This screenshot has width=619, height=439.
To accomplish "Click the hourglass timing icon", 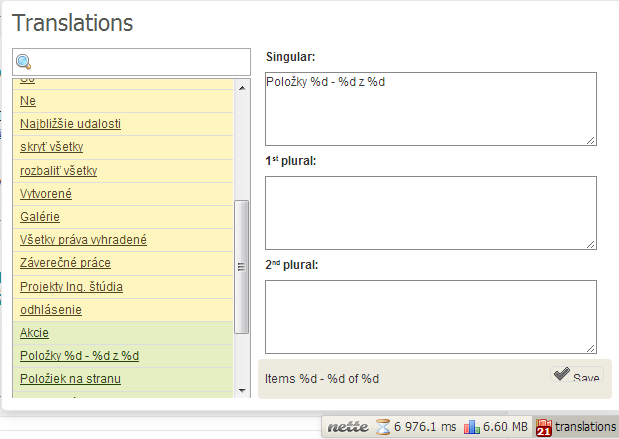I will coord(382,427).
